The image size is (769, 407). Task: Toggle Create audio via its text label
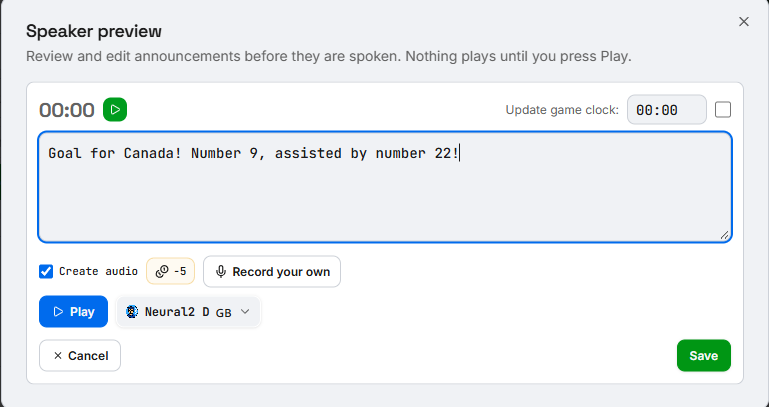point(98,271)
